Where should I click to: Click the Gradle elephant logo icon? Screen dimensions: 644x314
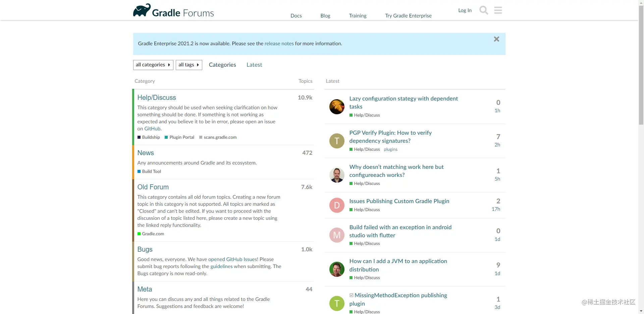[142, 10]
